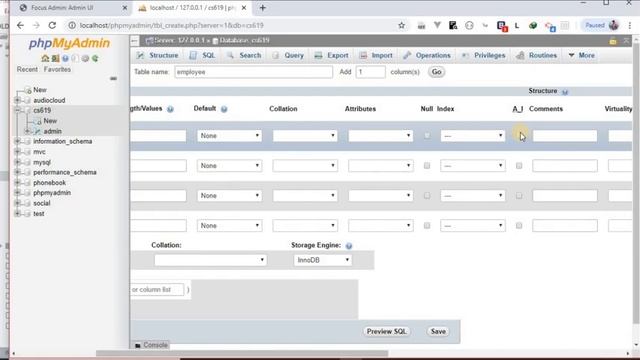Toggle the A_I checkbox in second column row

click(519, 166)
